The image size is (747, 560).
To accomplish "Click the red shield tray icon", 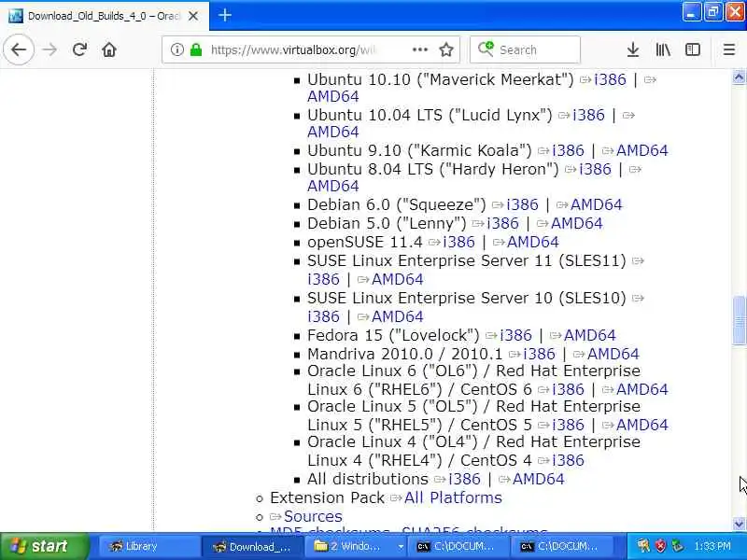I will (x=661, y=546).
